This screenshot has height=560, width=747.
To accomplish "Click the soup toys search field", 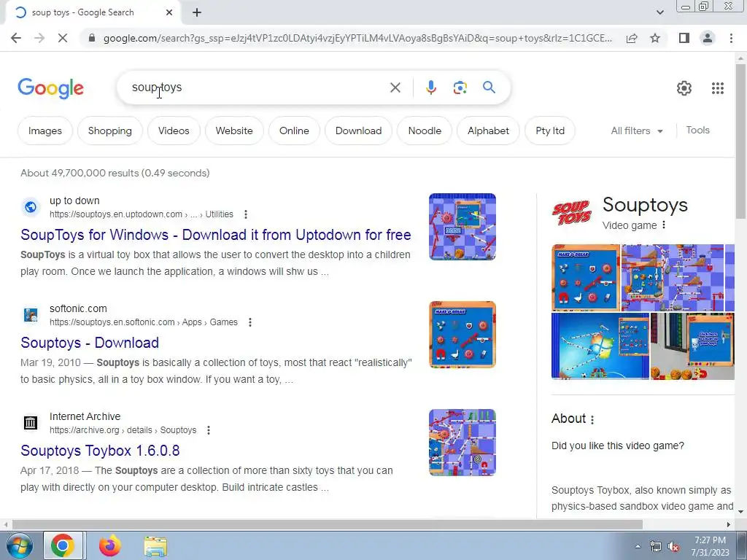I will [x=258, y=87].
